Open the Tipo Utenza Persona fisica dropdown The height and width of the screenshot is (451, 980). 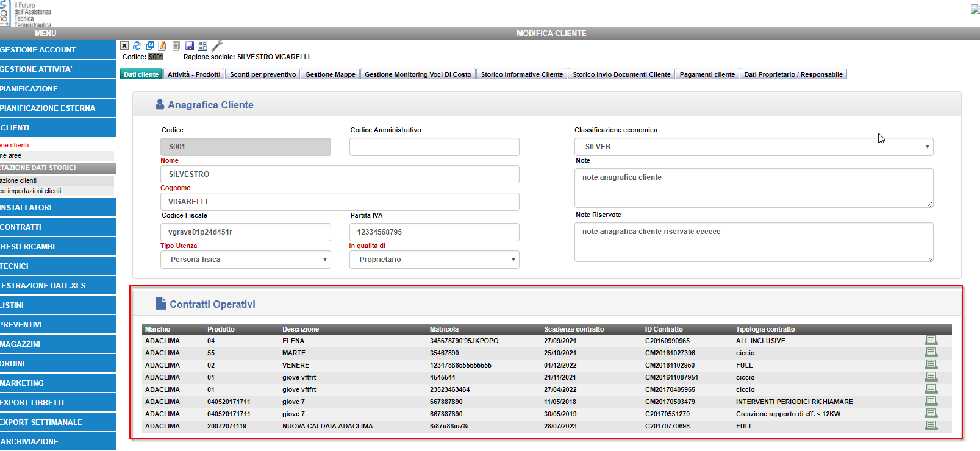(246, 260)
